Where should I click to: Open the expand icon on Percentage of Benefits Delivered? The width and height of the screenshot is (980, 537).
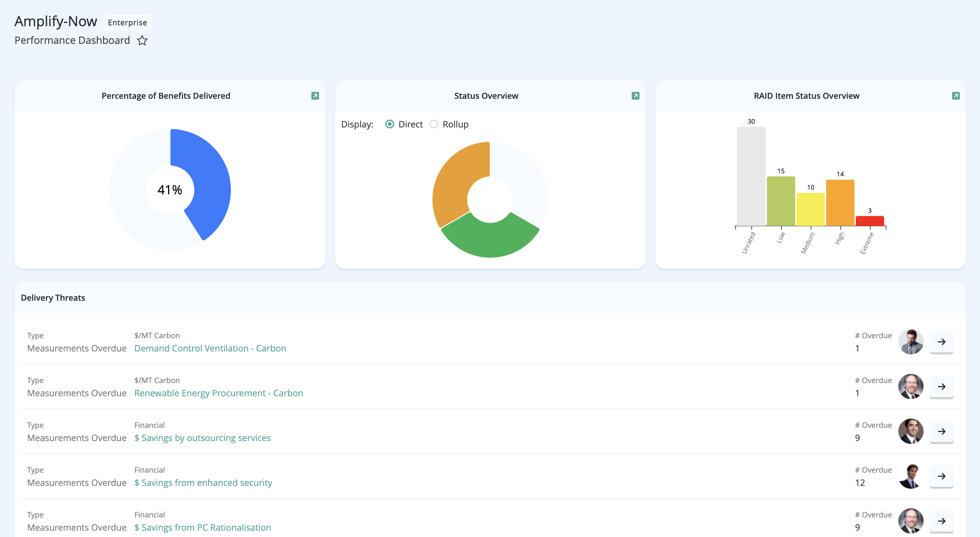[315, 96]
